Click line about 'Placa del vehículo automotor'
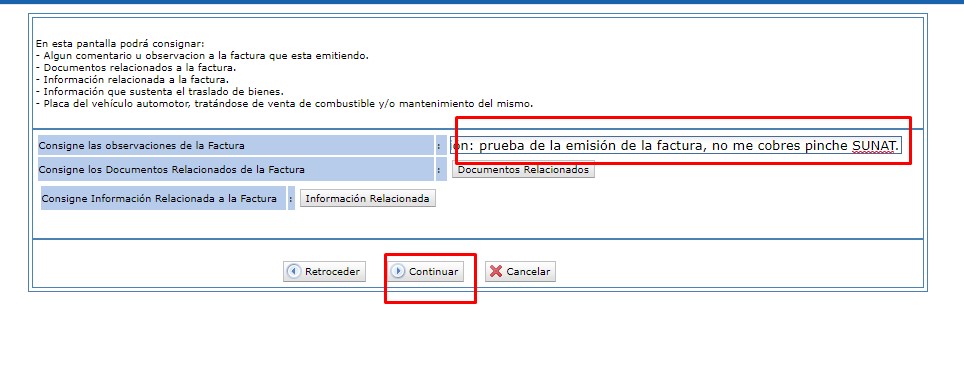Image resolution: width=964 pixels, height=379 pixels. (284, 103)
